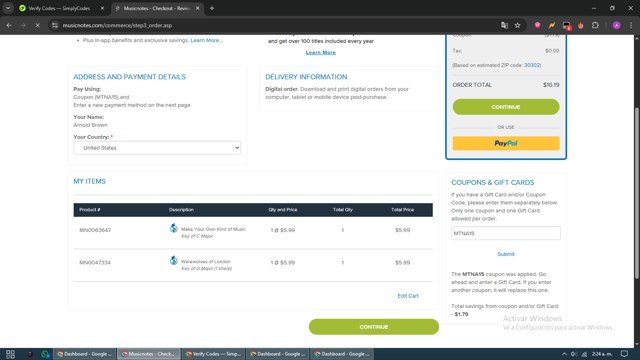Click Make Your Own Kind of Music title
This screenshot has height=360, width=640.
pyautogui.click(x=213, y=229)
